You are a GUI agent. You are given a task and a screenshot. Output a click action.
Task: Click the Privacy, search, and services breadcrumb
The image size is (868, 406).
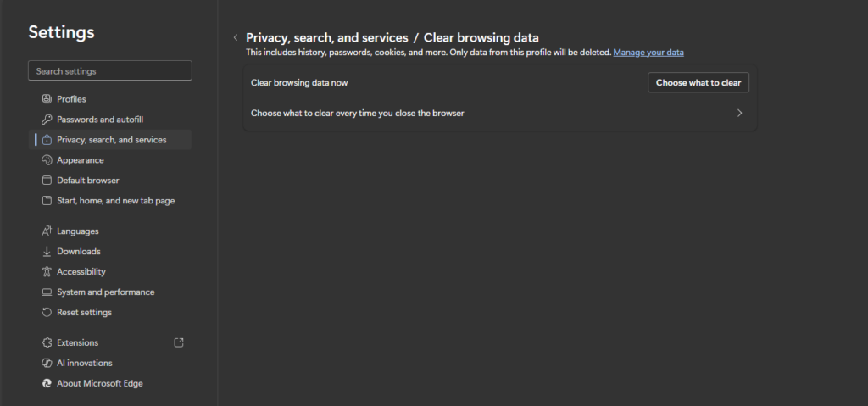pyautogui.click(x=325, y=38)
